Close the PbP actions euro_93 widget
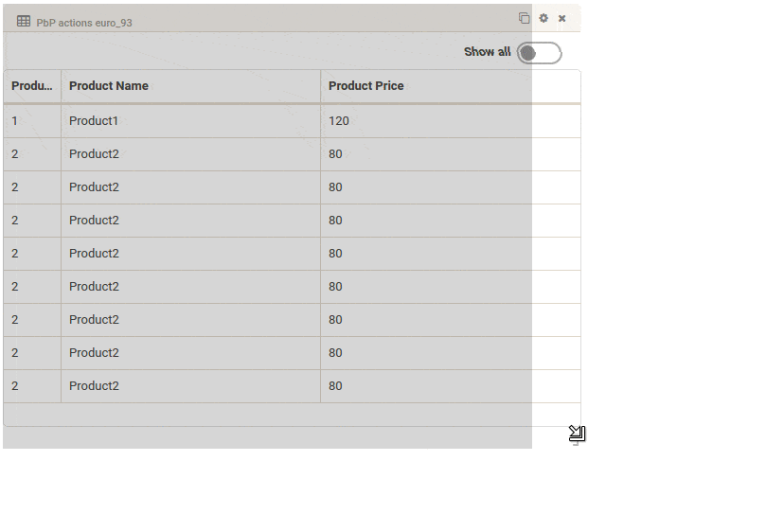The height and width of the screenshot is (532, 784). tap(561, 18)
